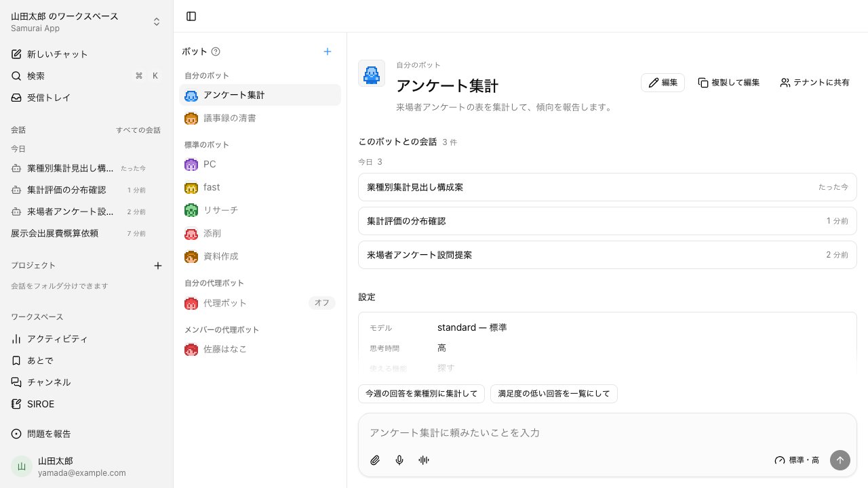Image resolution: width=868 pixels, height=488 pixels.
Task: Choose suggestion 満足度の低い回答を一覧にして
Action: click(554, 394)
